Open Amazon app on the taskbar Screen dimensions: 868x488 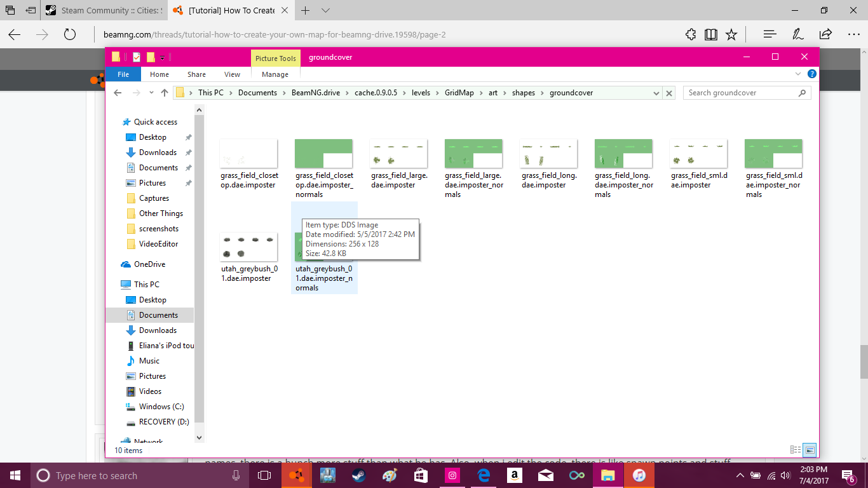click(x=515, y=475)
